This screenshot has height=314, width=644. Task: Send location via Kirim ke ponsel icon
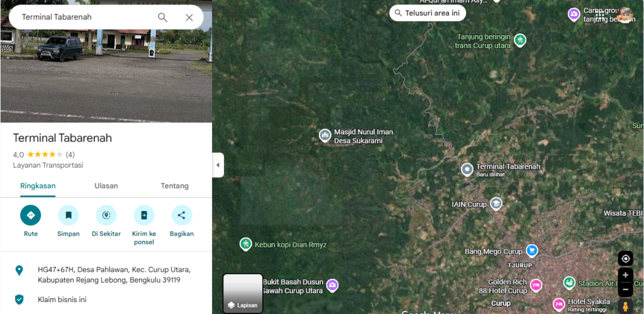click(x=144, y=215)
